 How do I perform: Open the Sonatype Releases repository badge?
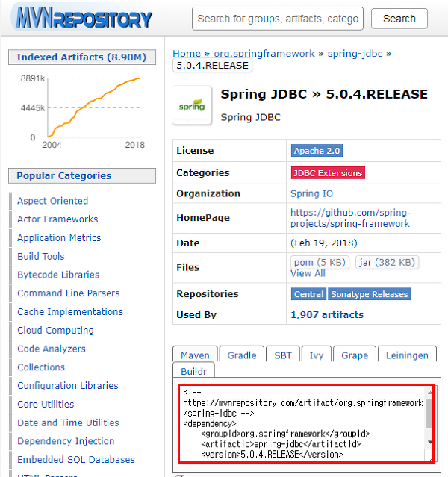pyautogui.click(x=369, y=294)
